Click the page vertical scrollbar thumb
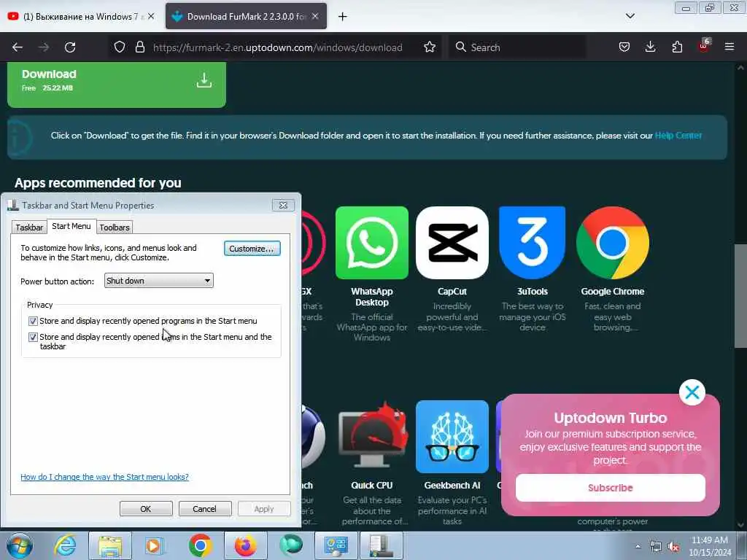Screen dimensions: 747x560 (741, 296)
